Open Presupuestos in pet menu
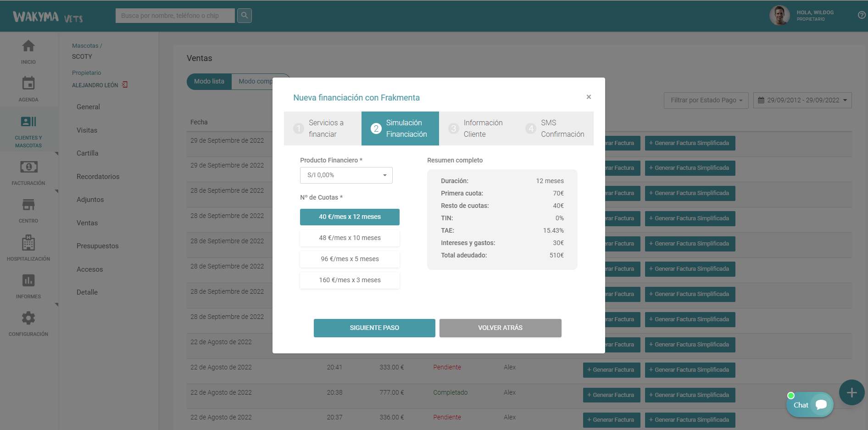868x430 pixels. pyautogui.click(x=97, y=246)
